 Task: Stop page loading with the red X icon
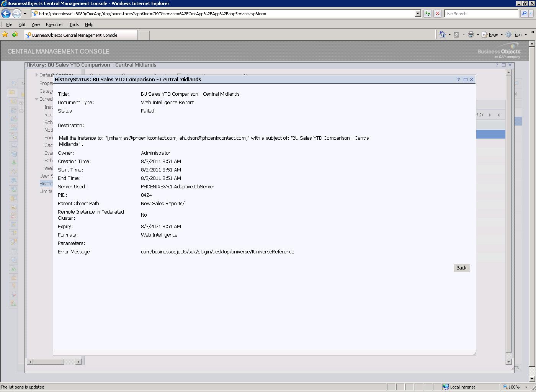437,13
